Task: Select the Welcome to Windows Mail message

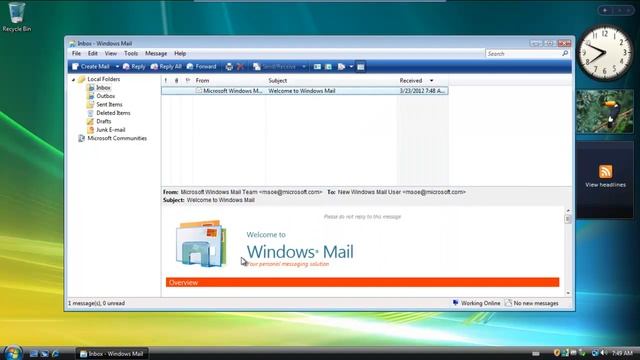Action: [x=304, y=91]
